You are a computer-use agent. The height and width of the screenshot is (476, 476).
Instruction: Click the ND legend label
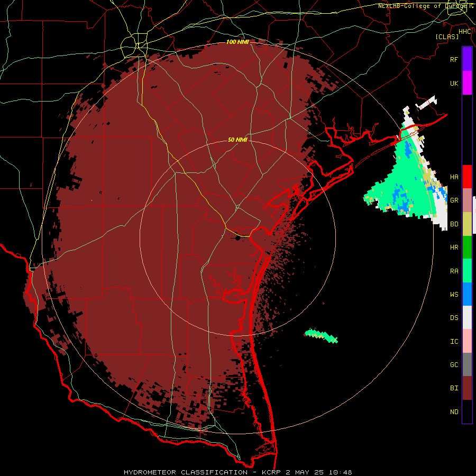click(x=454, y=412)
